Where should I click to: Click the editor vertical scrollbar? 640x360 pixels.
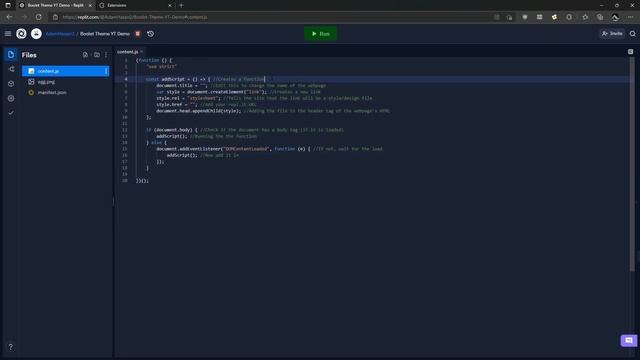pos(632,163)
